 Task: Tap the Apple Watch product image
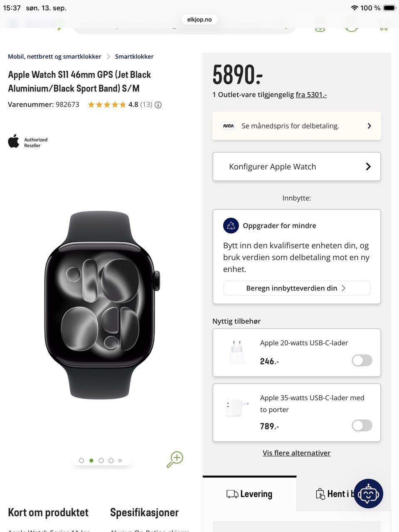pyautogui.click(x=102, y=305)
